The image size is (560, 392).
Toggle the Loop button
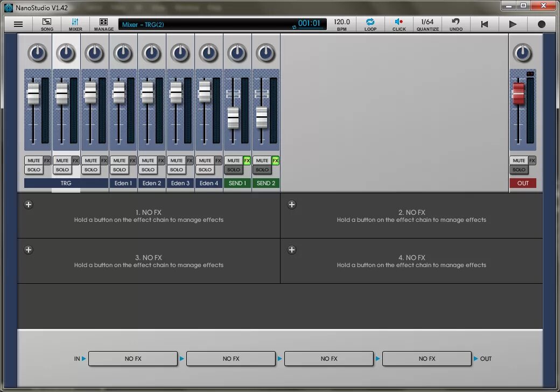(x=370, y=25)
